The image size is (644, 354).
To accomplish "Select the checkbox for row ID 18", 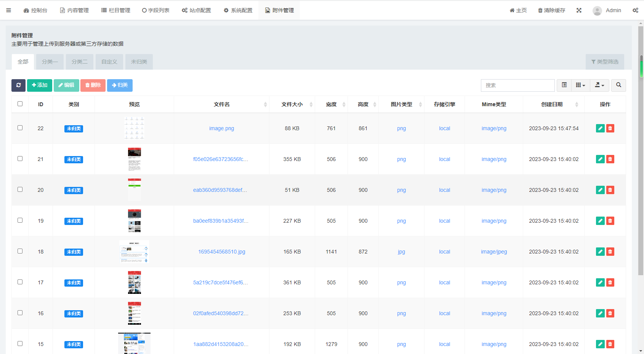I will tap(20, 251).
